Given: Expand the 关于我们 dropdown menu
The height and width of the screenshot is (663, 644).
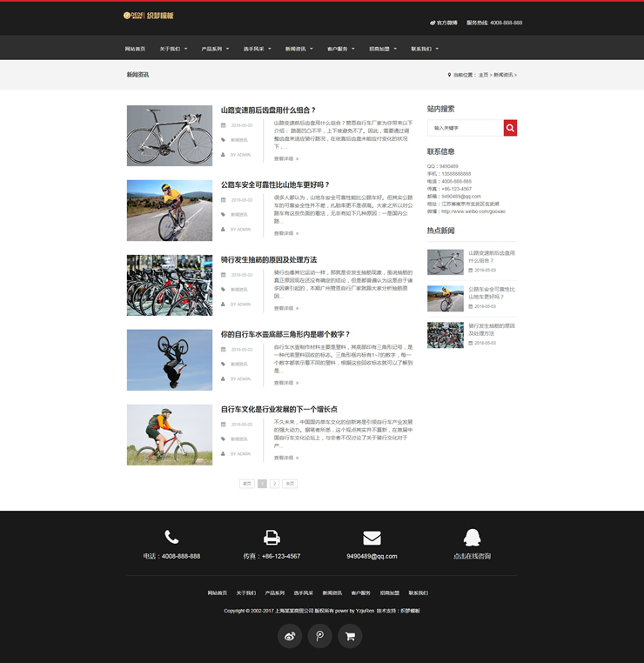Looking at the screenshot, I should 173,49.
